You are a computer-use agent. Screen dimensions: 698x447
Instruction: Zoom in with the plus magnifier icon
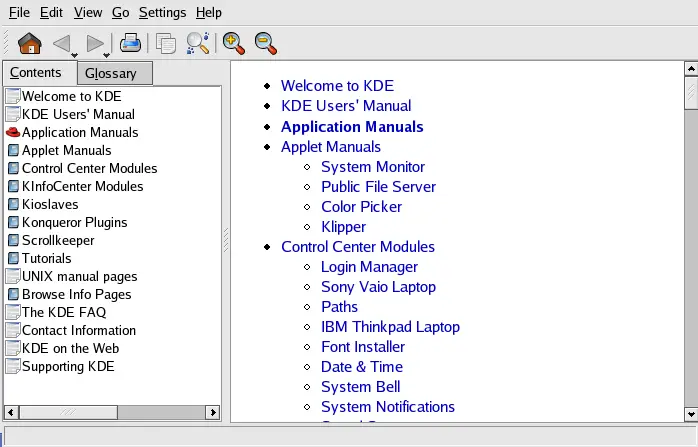point(234,43)
